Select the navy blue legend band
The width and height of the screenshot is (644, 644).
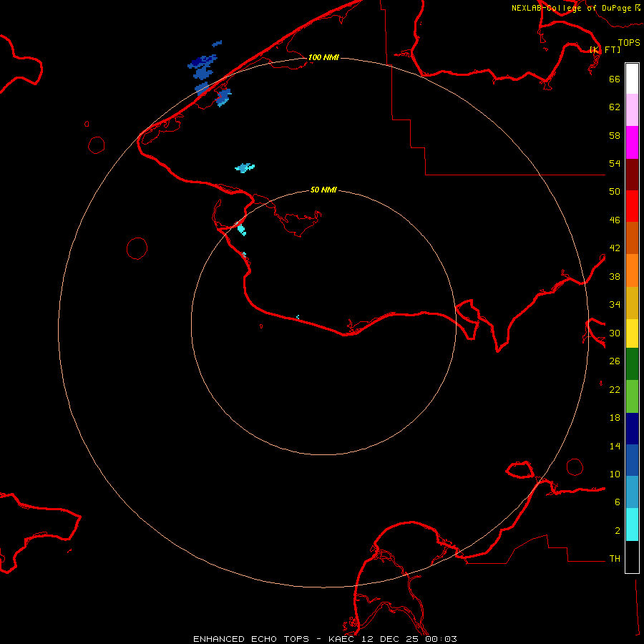click(632, 429)
